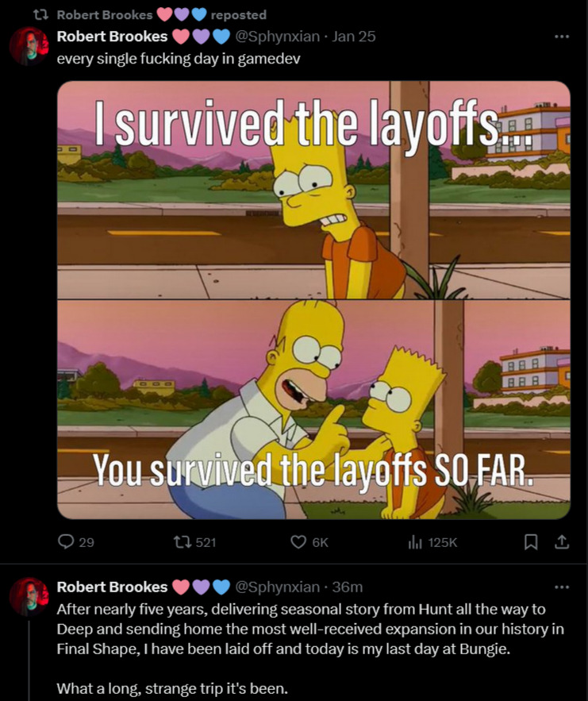588x701 pixels.
Task: Like the meme tweet with the heart icon
Action: coord(298,542)
